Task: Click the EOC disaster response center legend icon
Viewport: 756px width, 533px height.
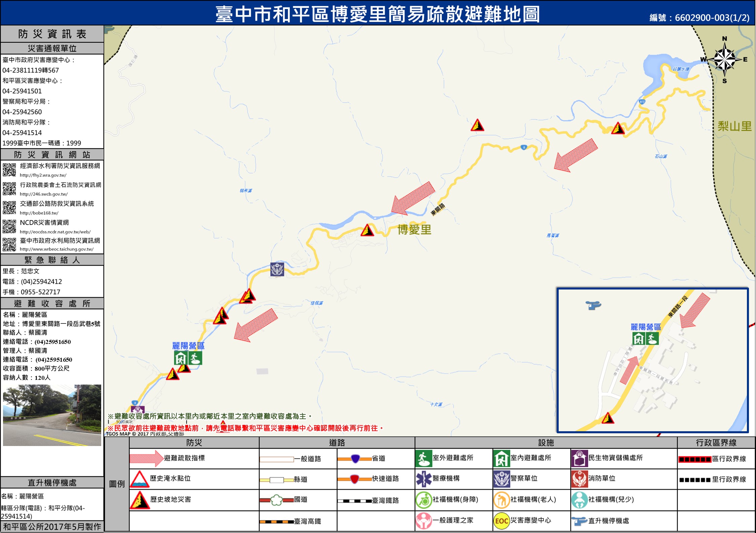Action: [501, 521]
